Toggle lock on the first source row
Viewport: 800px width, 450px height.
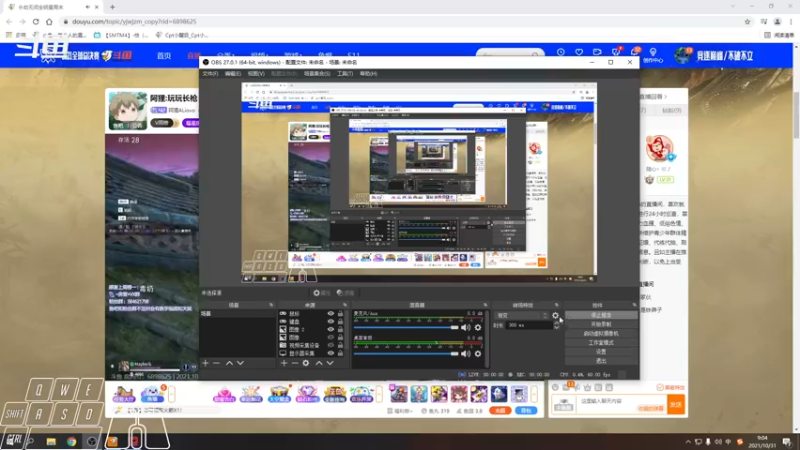(340, 314)
